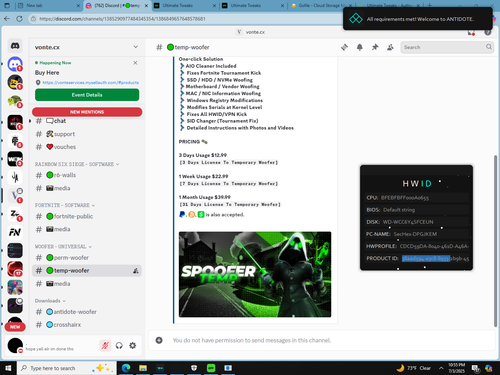Click the Windows Type here to search box
500x375 pixels.
click(x=67, y=368)
